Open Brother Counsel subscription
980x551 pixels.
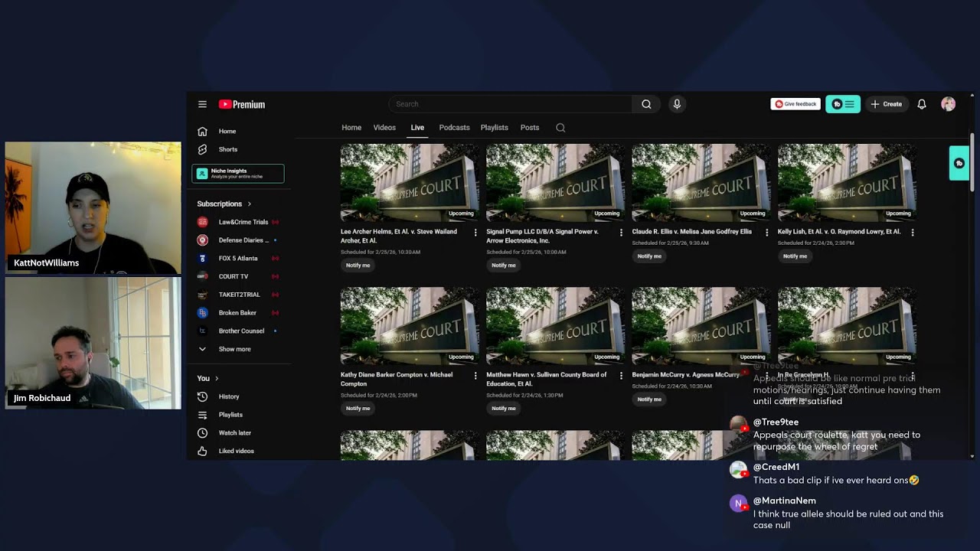[x=239, y=331]
